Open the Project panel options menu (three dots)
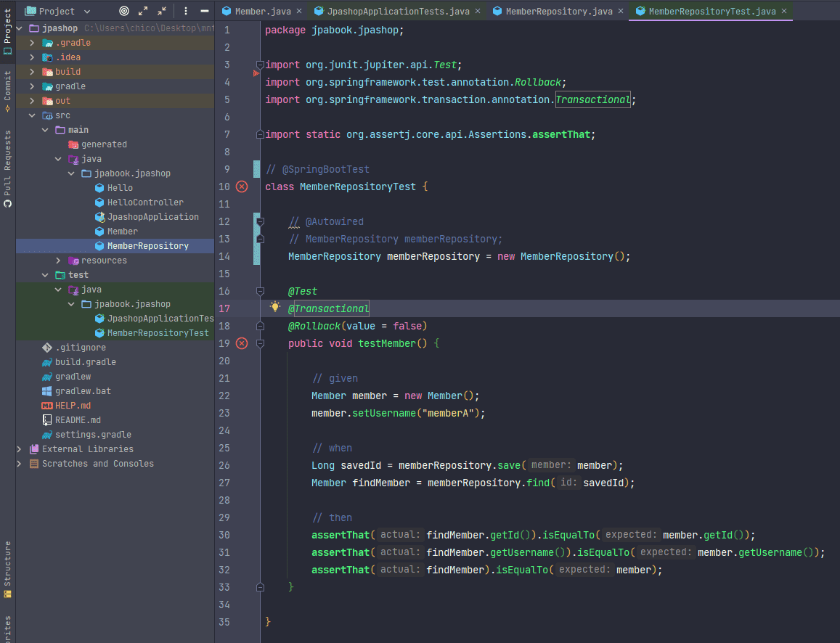This screenshot has height=643, width=840. pos(186,11)
